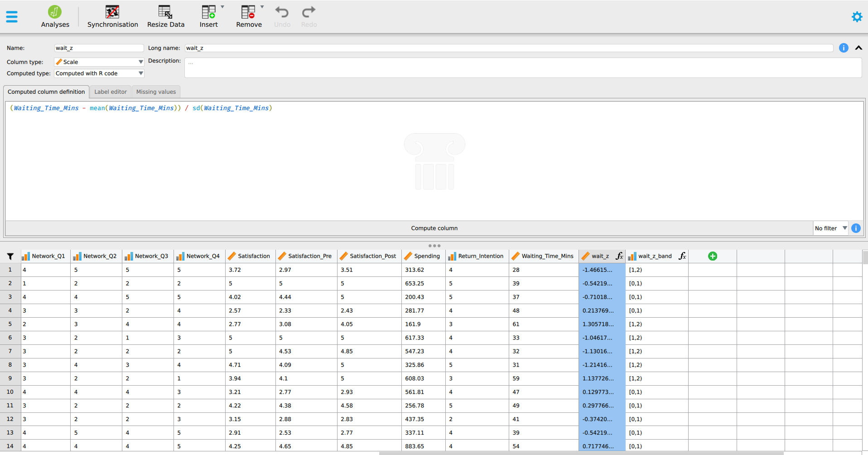Edit the column Name field
This screenshot has width=868, height=455.
pos(99,48)
